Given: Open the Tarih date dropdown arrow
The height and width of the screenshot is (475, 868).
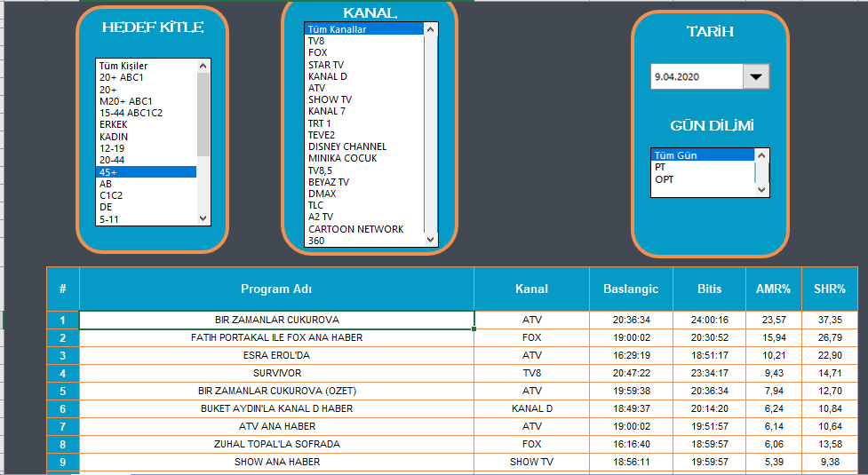Looking at the screenshot, I should coord(756,77).
